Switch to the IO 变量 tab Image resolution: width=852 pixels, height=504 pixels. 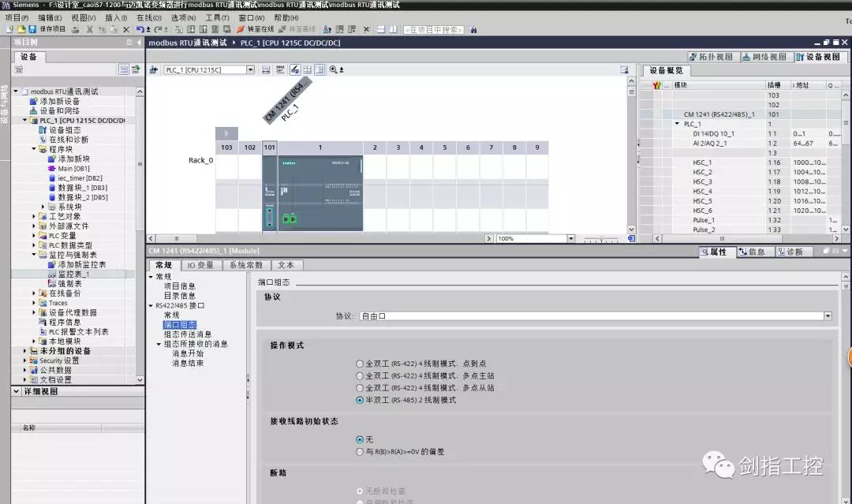[x=200, y=265]
